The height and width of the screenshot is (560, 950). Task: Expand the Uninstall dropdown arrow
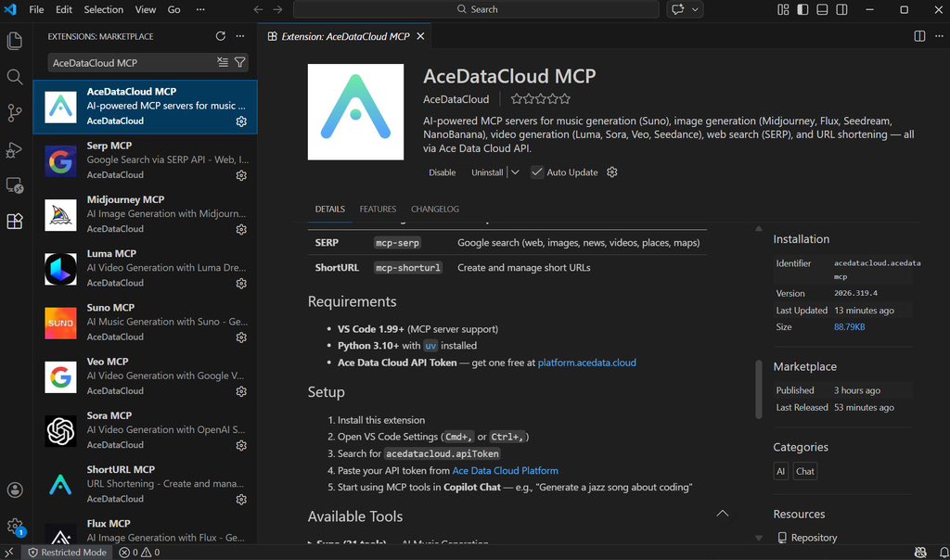click(514, 172)
